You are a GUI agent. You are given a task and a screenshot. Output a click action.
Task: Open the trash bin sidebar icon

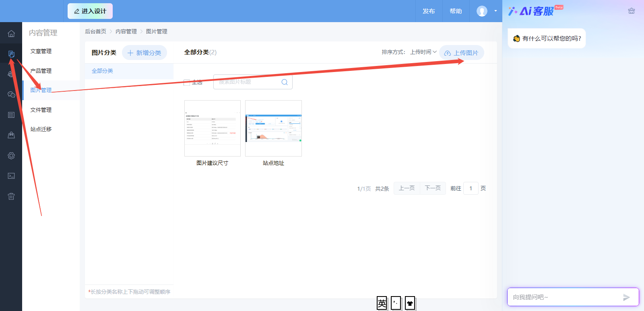tap(11, 196)
